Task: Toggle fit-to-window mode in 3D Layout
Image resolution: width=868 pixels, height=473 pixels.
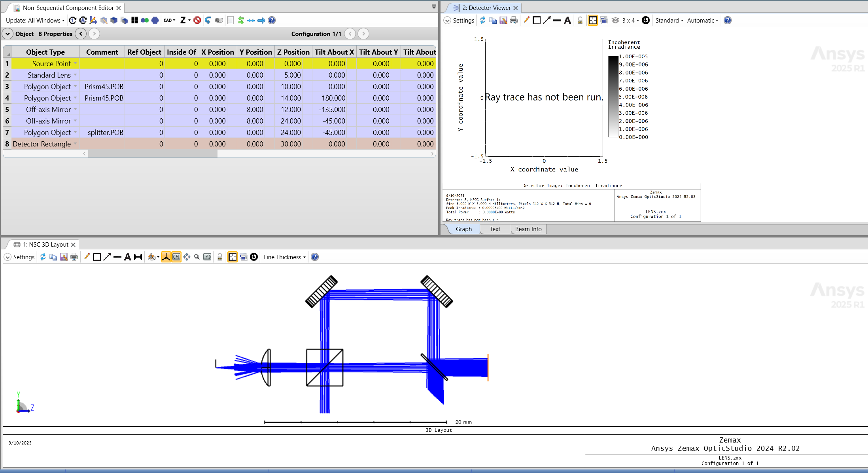Action: tap(233, 257)
